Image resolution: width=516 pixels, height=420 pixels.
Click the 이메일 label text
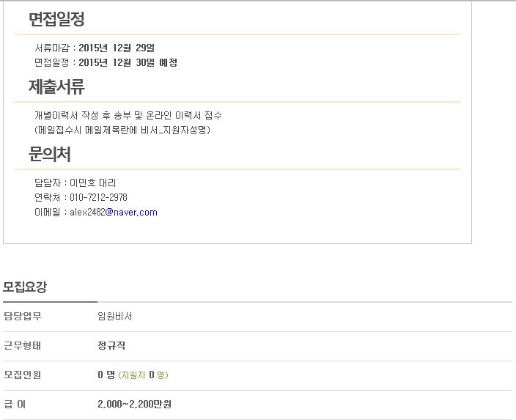(x=48, y=213)
